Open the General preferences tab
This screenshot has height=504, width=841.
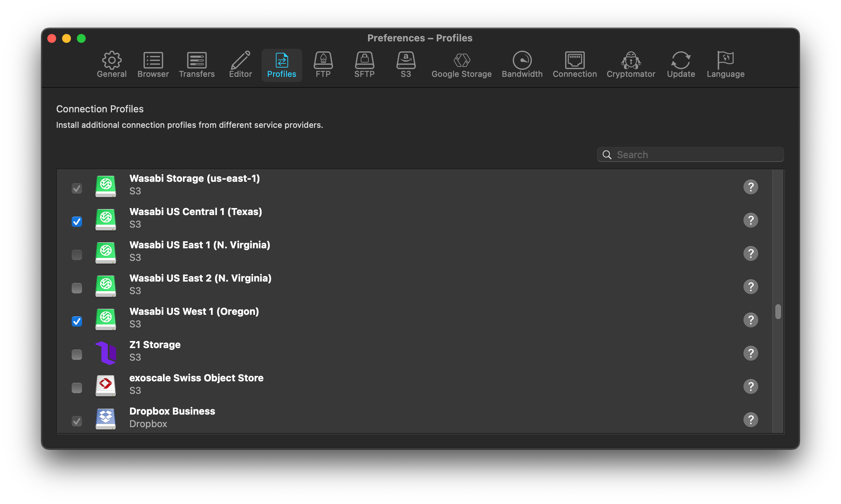coord(112,65)
